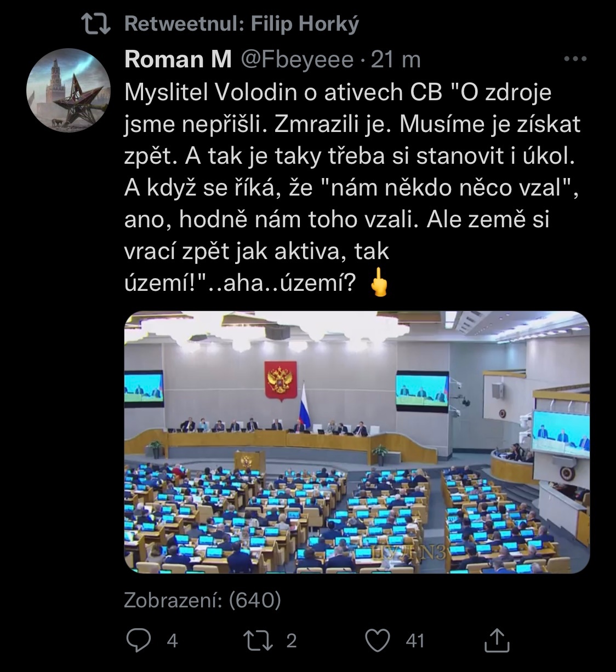Click the Roman M display name
This screenshot has width=616, height=672.
tap(178, 60)
